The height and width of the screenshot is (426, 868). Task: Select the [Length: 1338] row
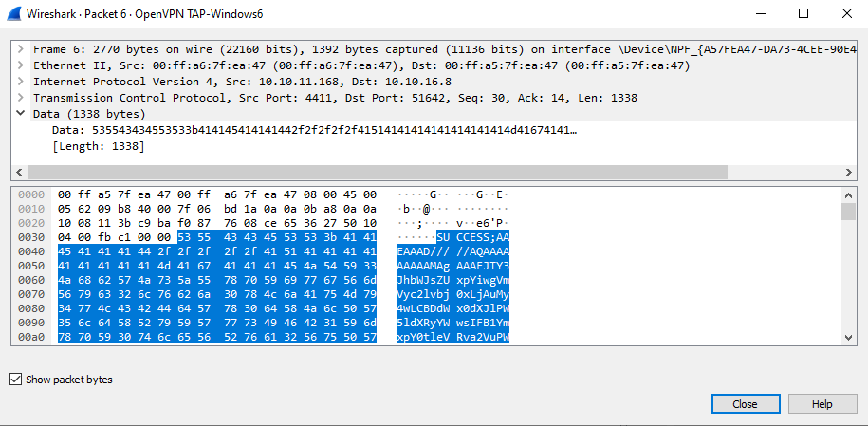click(98, 147)
